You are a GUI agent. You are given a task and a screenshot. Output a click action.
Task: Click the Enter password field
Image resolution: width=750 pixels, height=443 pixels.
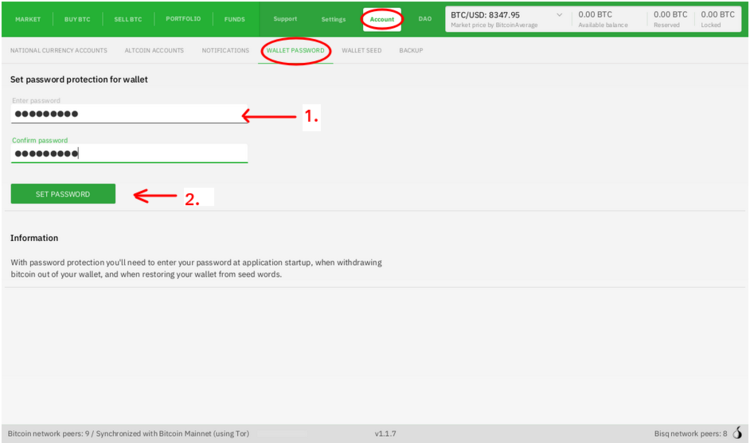click(x=128, y=115)
